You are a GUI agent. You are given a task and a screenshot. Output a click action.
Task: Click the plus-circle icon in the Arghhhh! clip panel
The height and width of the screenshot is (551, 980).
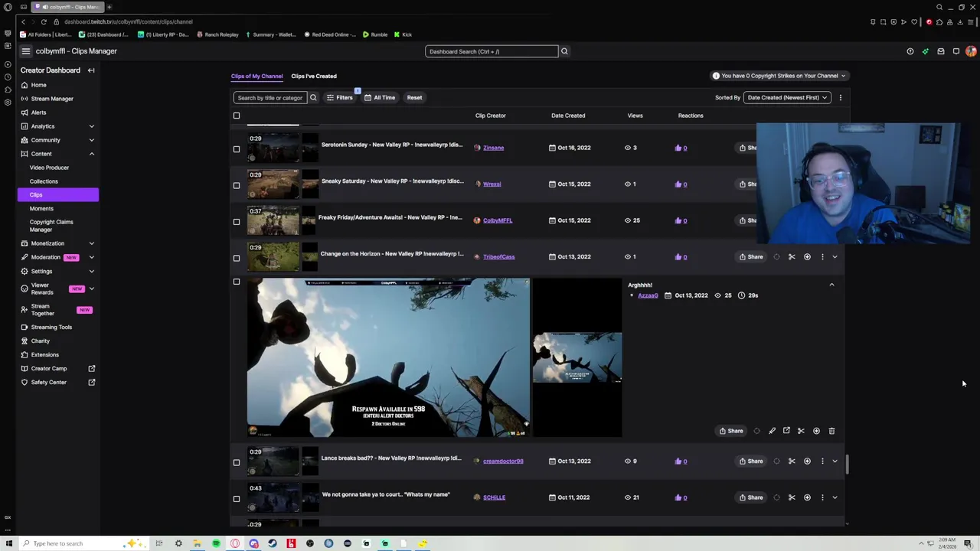[816, 431]
